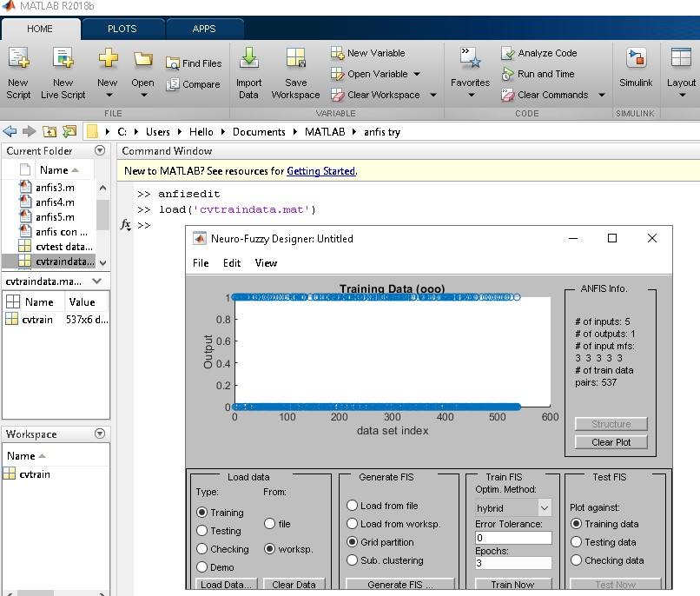700x596 pixels.
Task: Expand the Clear Commands dropdown arrow
Action: (x=602, y=95)
